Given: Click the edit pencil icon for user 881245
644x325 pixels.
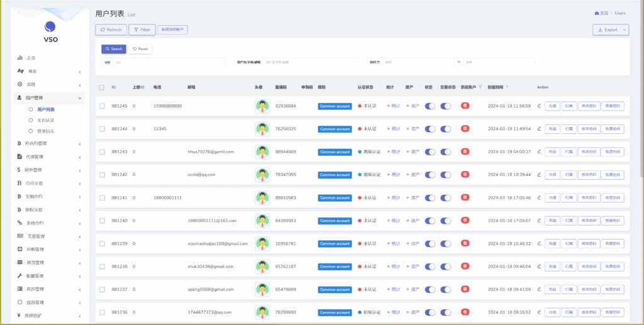Looking at the screenshot, I should coord(539,106).
